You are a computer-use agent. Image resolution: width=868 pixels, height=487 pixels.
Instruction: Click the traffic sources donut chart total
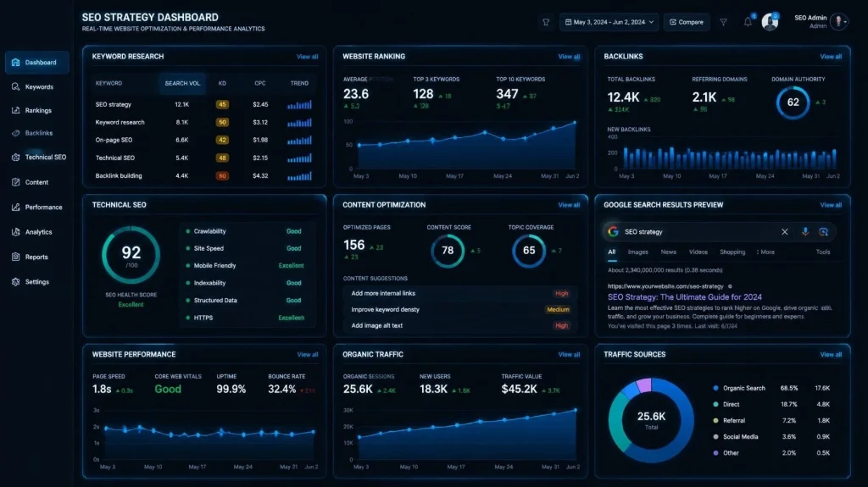tap(652, 419)
